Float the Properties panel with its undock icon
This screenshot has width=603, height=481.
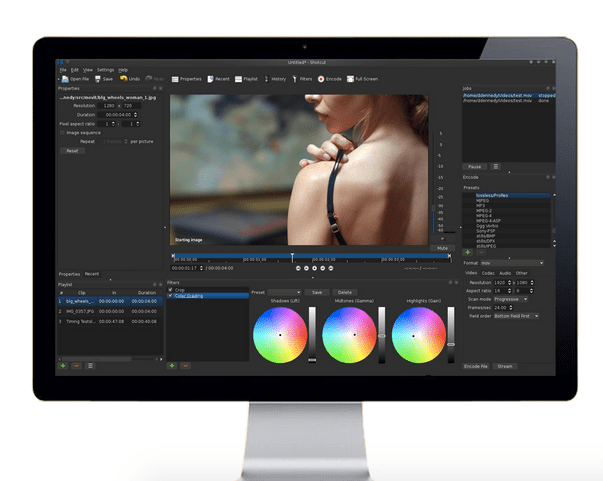coord(155,88)
